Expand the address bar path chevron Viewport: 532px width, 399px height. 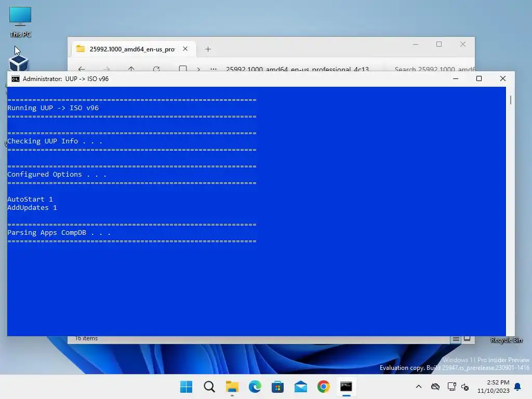198,69
